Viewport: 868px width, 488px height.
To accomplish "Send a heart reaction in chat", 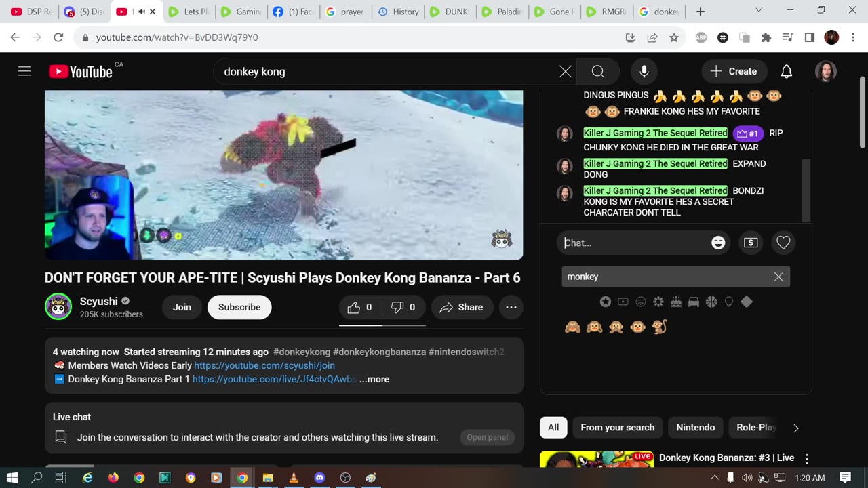I will click(x=783, y=243).
